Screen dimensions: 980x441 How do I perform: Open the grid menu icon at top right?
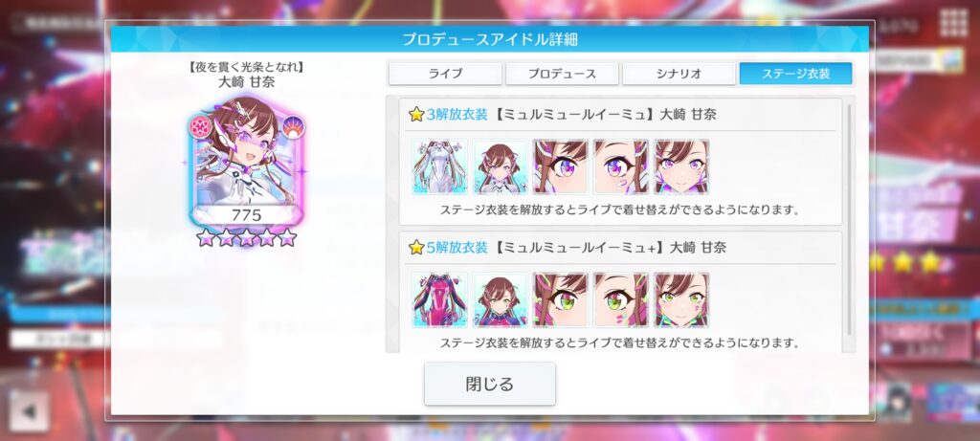coord(954,23)
